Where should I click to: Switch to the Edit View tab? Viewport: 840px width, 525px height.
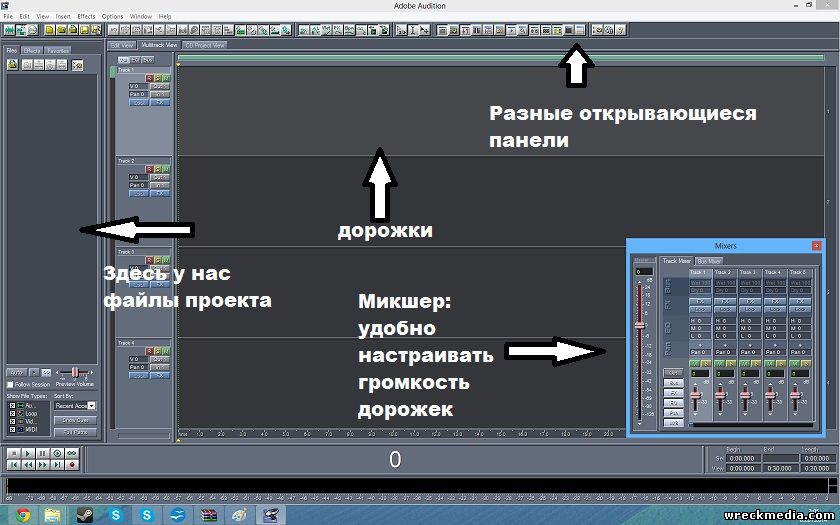coord(122,46)
